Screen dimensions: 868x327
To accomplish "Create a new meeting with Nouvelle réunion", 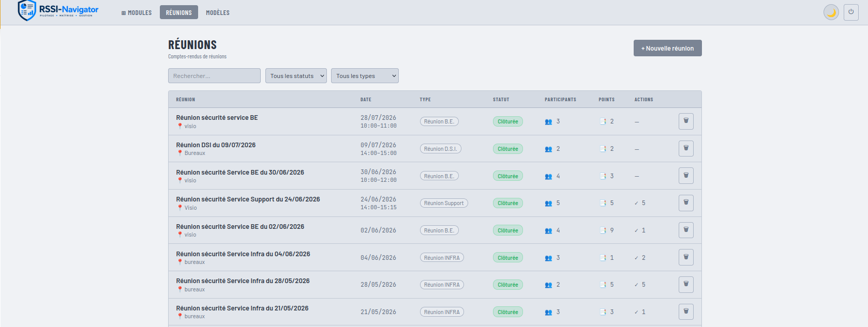I will tap(667, 48).
